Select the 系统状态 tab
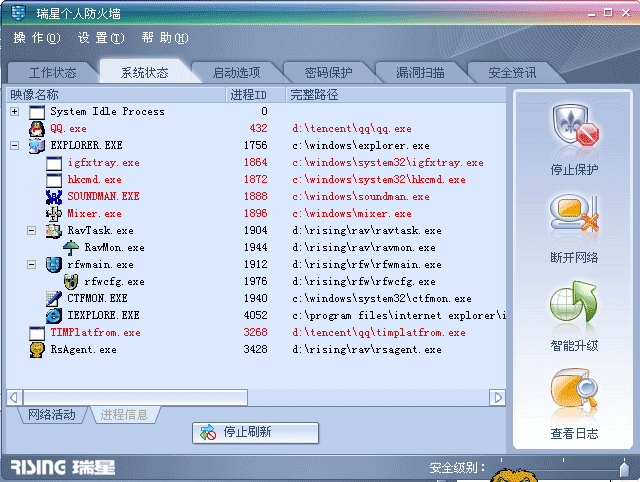The image size is (640, 482). pos(145,73)
